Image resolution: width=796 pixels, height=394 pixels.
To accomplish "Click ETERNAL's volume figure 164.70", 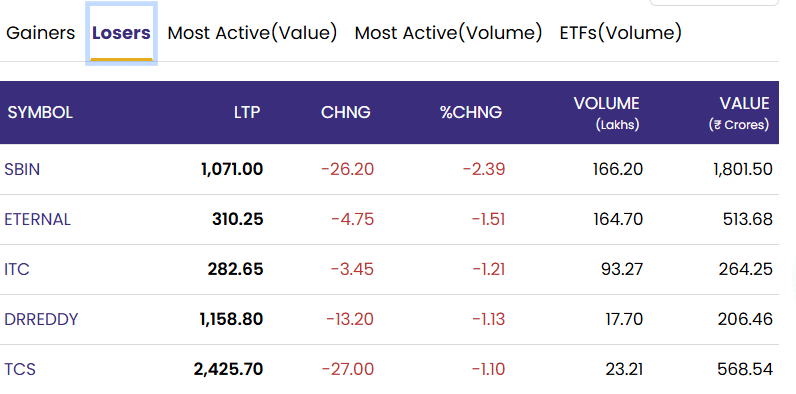I will point(618,219).
